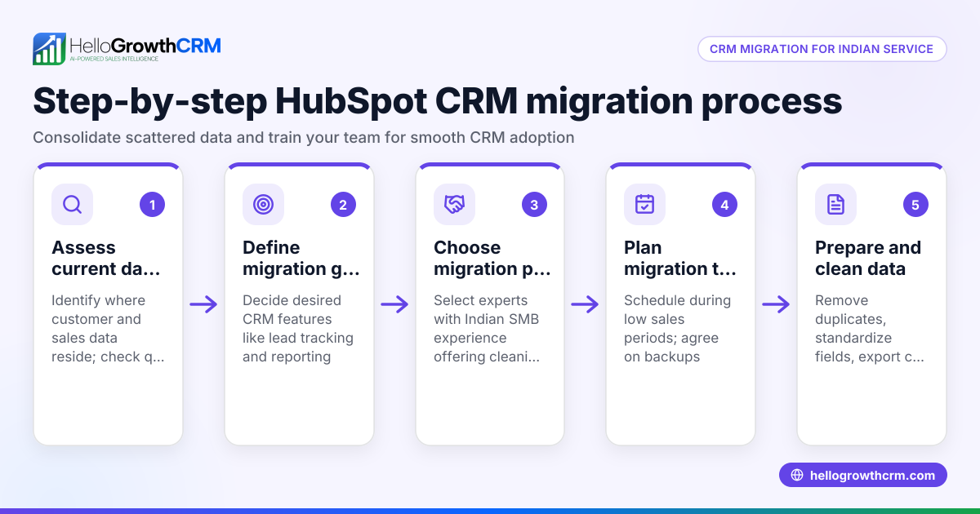This screenshot has width=980, height=514.
Task: Click the subtitle Consolidate scattered data and train
Action: [x=304, y=137]
